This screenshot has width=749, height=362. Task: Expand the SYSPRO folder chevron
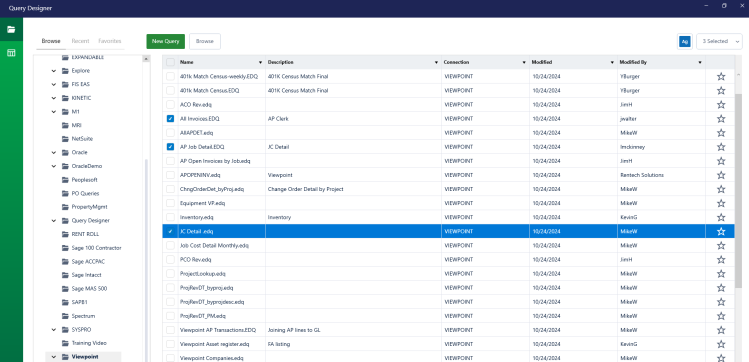click(x=54, y=330)
